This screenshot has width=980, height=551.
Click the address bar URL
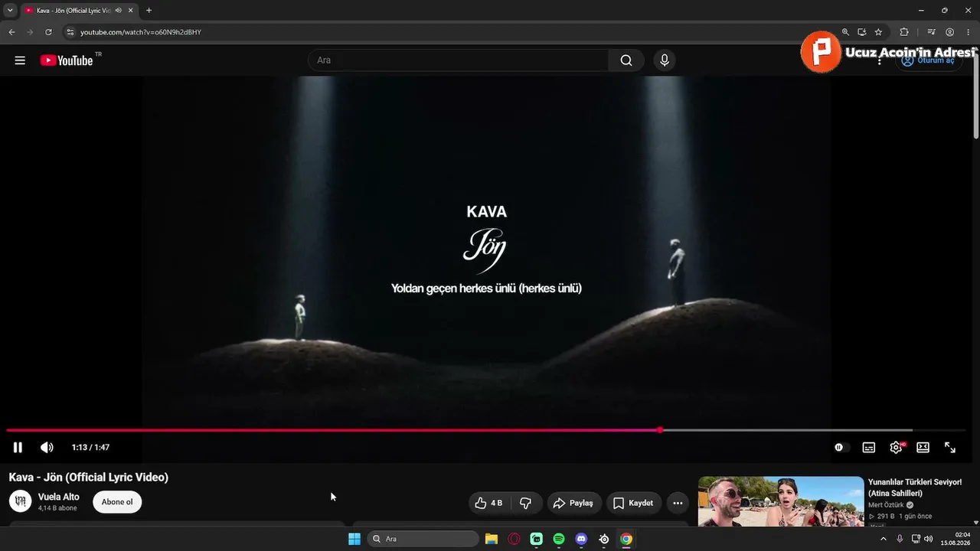pyautogui.click(x=141, y=32)
